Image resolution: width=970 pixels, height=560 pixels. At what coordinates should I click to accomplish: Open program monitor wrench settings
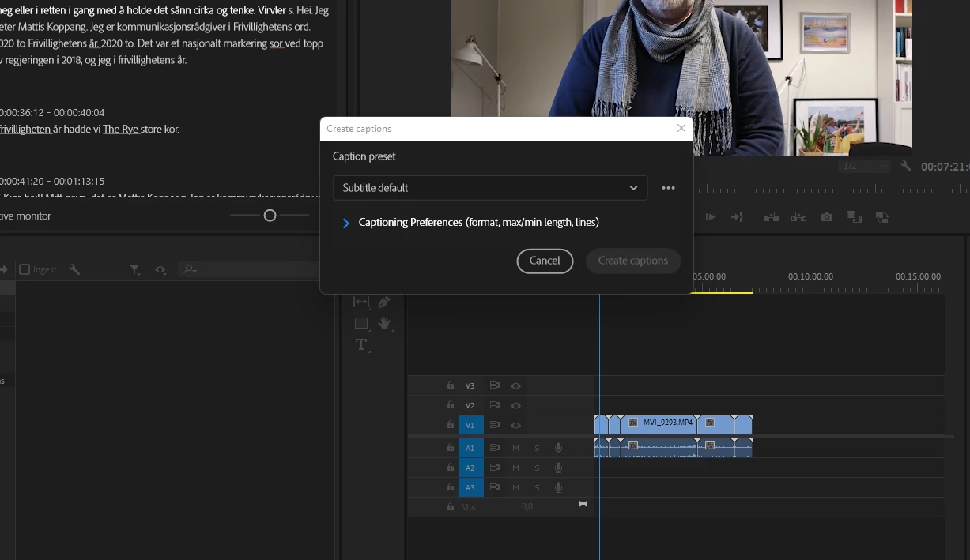[906, 167]
